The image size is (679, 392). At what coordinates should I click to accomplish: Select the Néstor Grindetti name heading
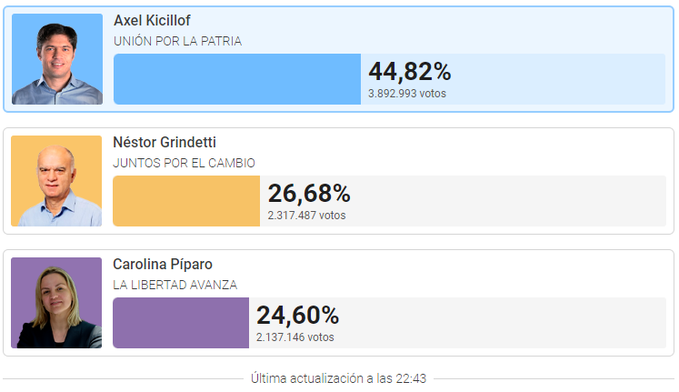(x=165, y=142)
